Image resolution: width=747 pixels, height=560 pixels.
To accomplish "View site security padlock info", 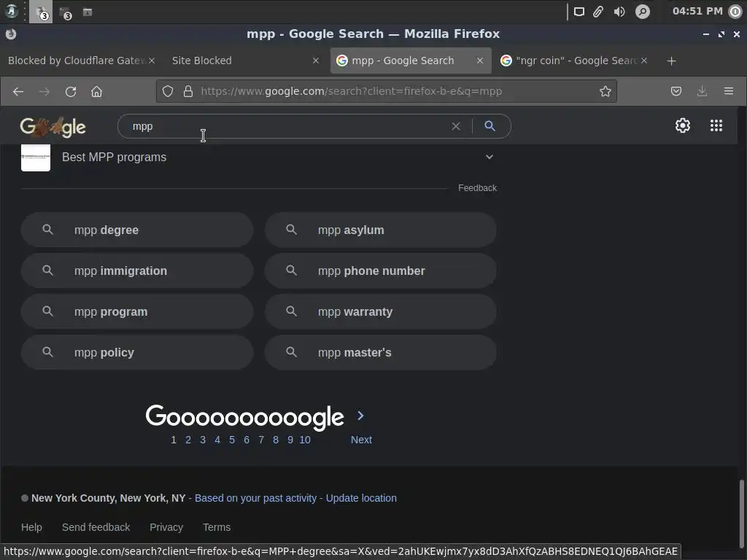I will pyautogui.click(x=188, y=91).
